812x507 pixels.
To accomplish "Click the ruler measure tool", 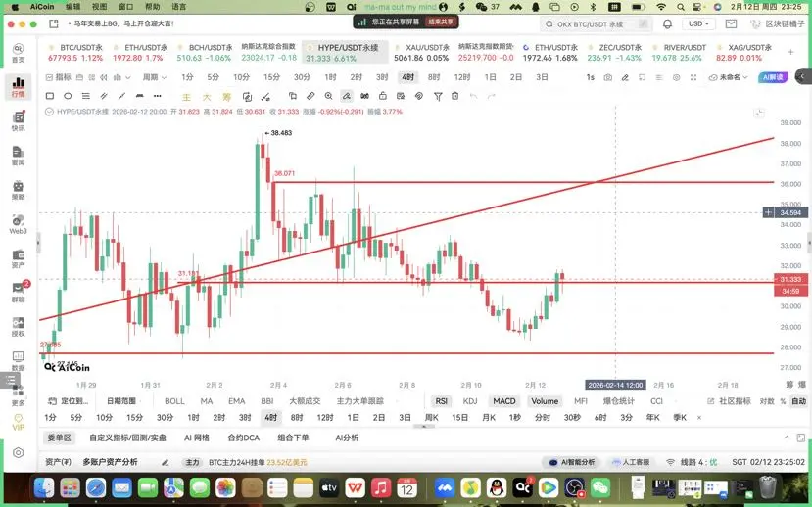I will [310, 96].
